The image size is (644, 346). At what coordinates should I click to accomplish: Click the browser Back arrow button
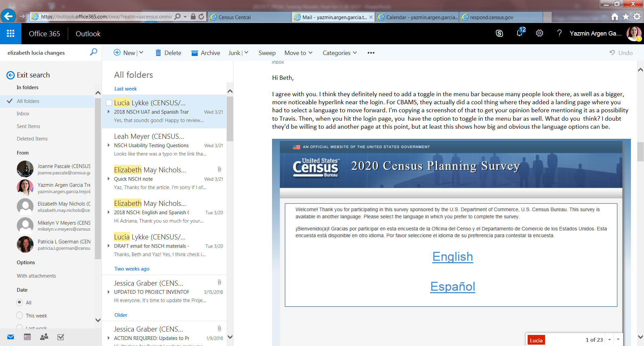(x=8, y=16)
